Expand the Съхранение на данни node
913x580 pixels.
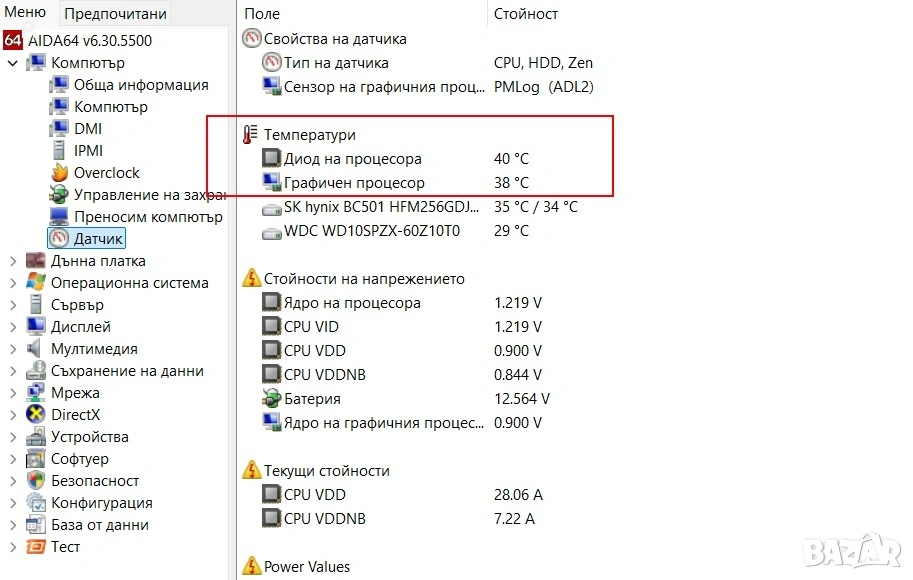13,370
